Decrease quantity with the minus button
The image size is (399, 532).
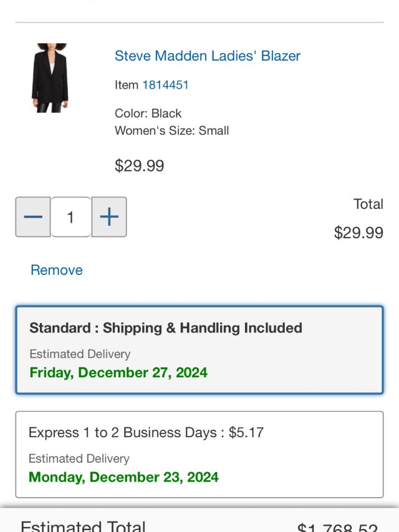[33, 217]
